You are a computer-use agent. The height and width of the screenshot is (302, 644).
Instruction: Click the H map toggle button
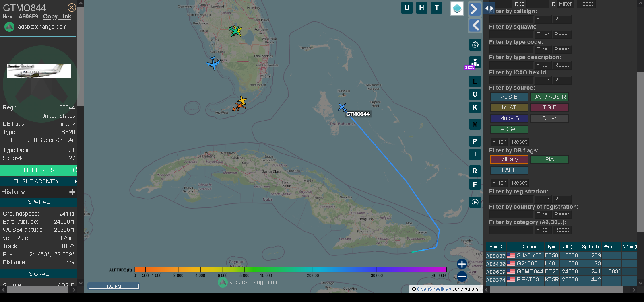pos(422,8)
